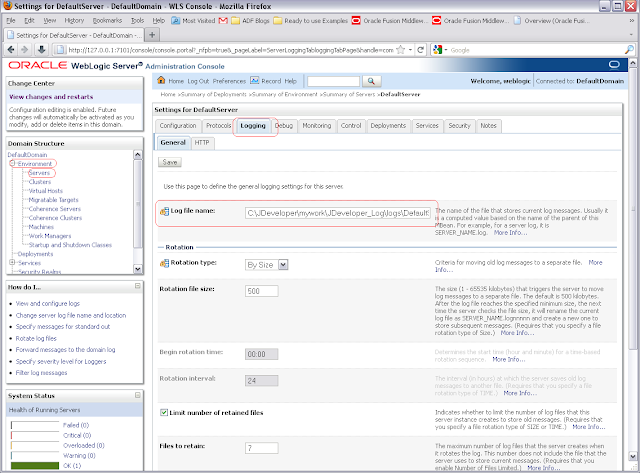Open the ADF Blogs bookmark folder
The width and height of the screenshot is (640, 473).
(x=250, y=20)
